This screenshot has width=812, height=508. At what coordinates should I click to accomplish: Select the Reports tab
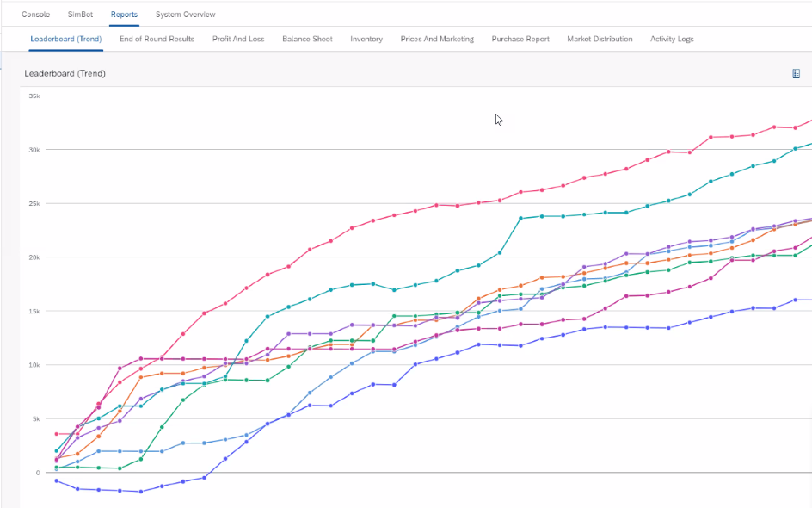pyautogui.click(x=124, y=15)
